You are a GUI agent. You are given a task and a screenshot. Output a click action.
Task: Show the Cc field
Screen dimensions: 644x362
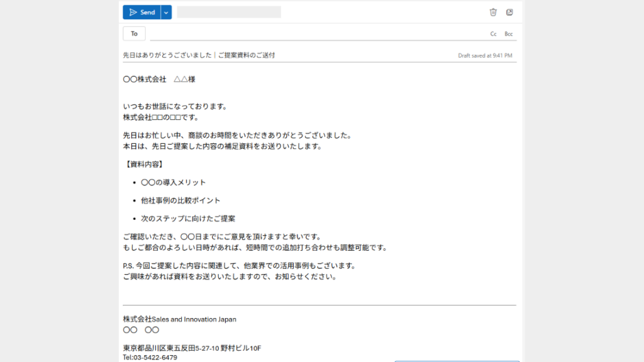(494, 34)
